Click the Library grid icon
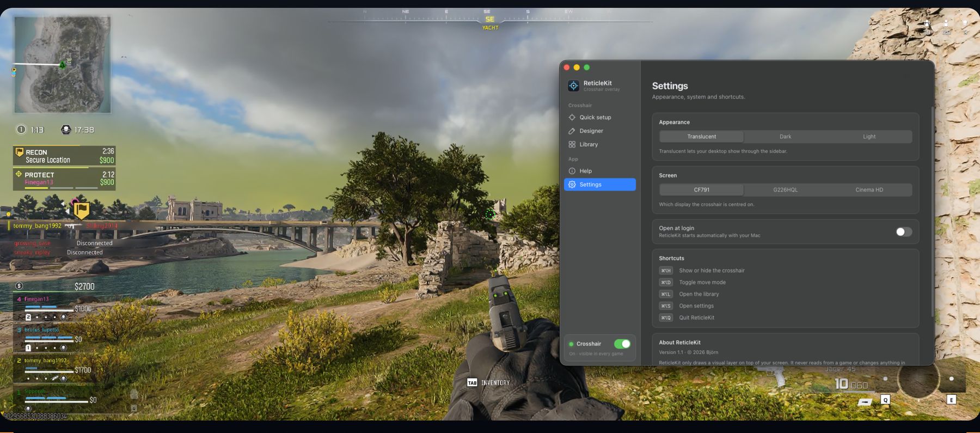 click(x=572, y=144)
